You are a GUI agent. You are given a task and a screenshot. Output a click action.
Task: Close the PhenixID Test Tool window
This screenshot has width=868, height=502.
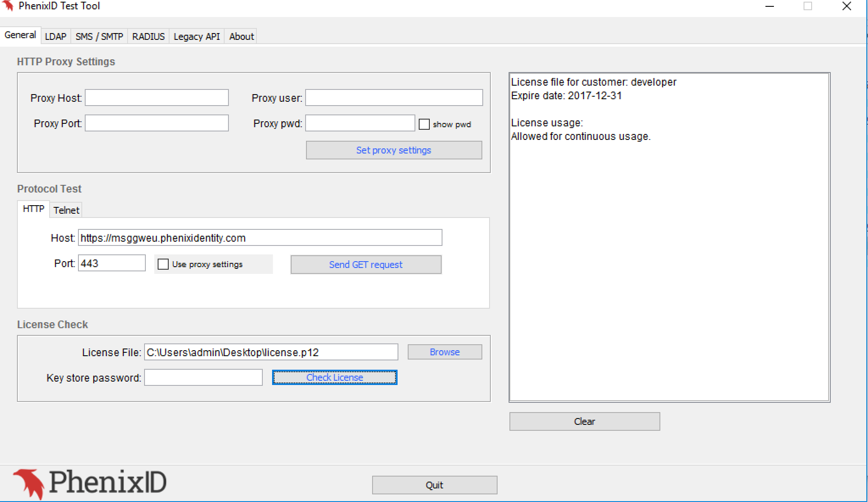[846, 6]
